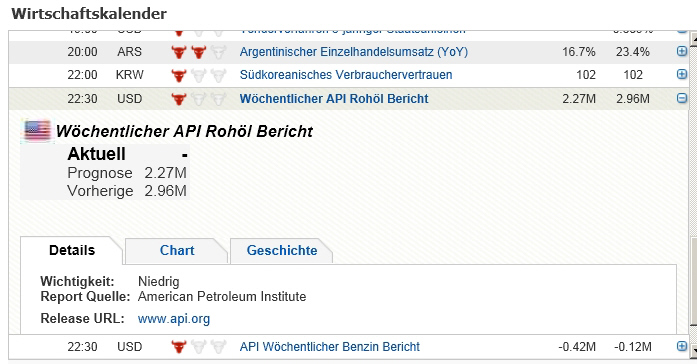This screenshot has width=697, height=364.
Task: Open the bold Wöchentlicher API Rohöl Bericht row link
Action: coord(334,99)
